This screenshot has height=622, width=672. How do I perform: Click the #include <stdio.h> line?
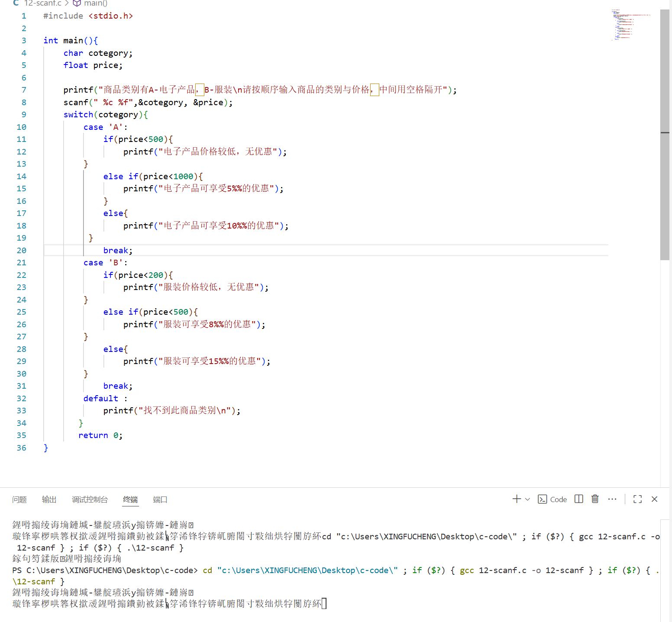click(88, 16)
